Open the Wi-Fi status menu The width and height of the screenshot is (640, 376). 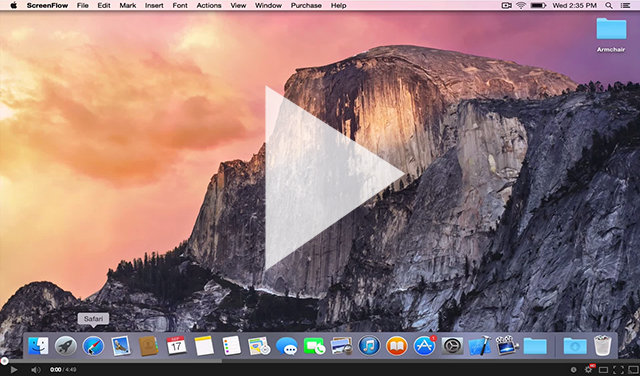[521, 5]
